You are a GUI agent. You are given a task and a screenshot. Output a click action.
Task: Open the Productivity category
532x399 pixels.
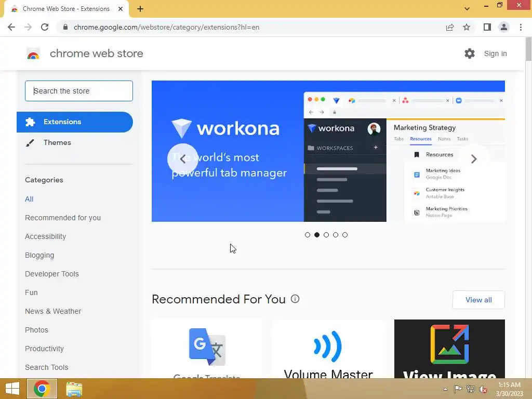click(x=45, y=349)
